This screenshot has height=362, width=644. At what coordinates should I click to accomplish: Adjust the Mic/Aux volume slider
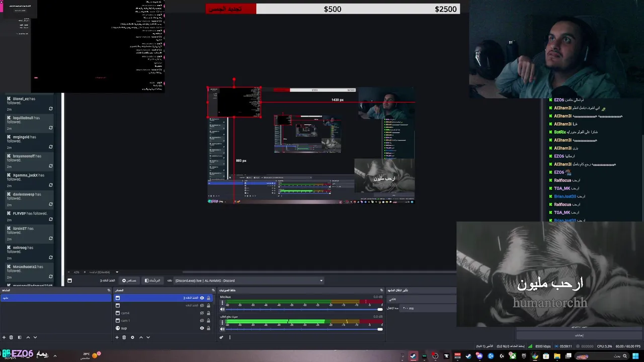point(304,309)
